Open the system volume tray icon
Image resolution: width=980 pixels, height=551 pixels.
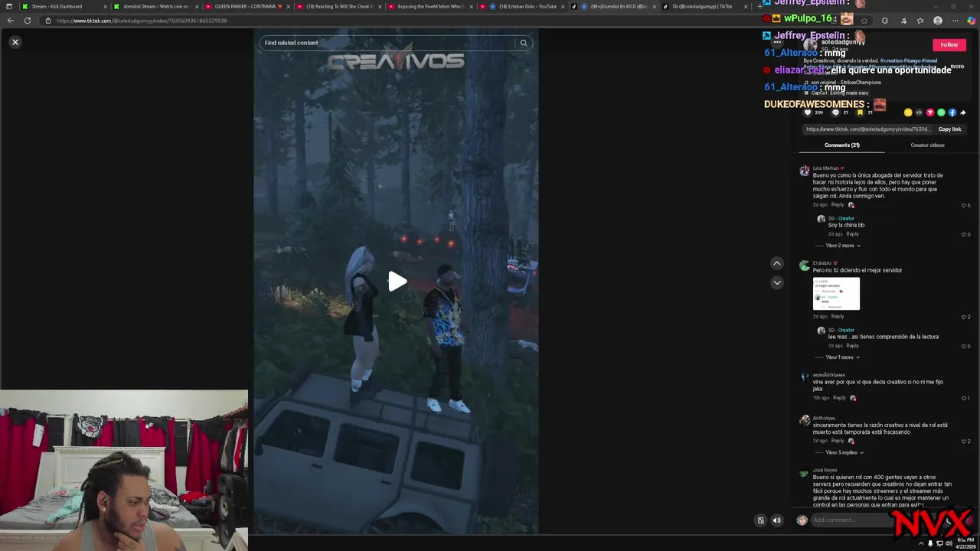(949, 543)
